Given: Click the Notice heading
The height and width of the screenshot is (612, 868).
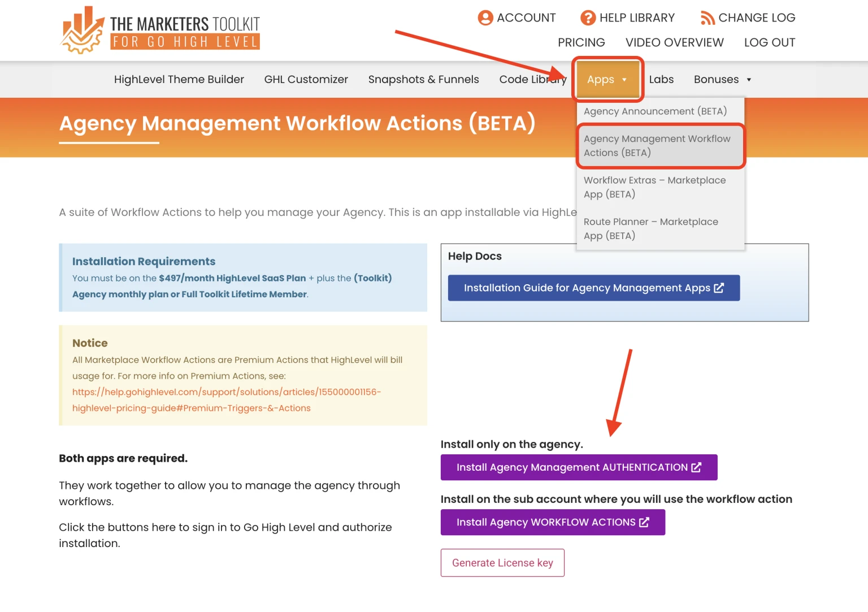Looking at the screenshot, I should (90, 343).
